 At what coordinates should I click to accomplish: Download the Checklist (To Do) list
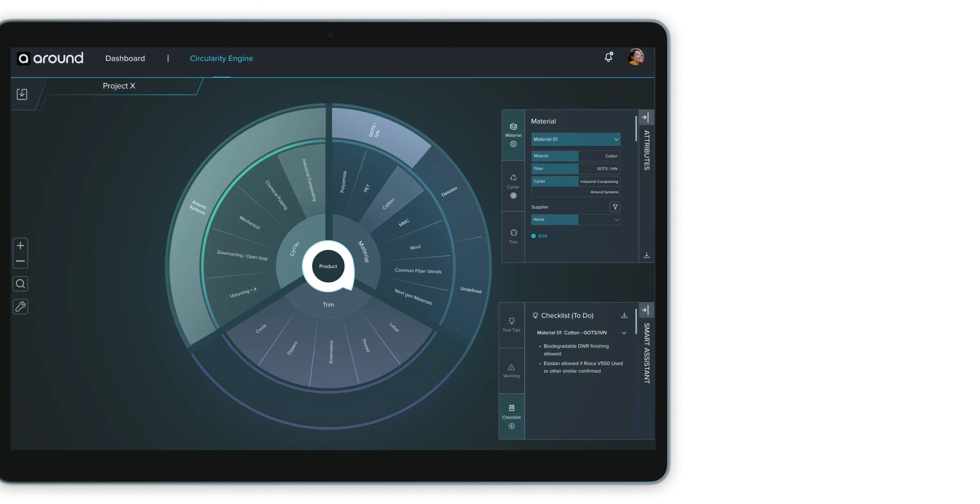624,315
